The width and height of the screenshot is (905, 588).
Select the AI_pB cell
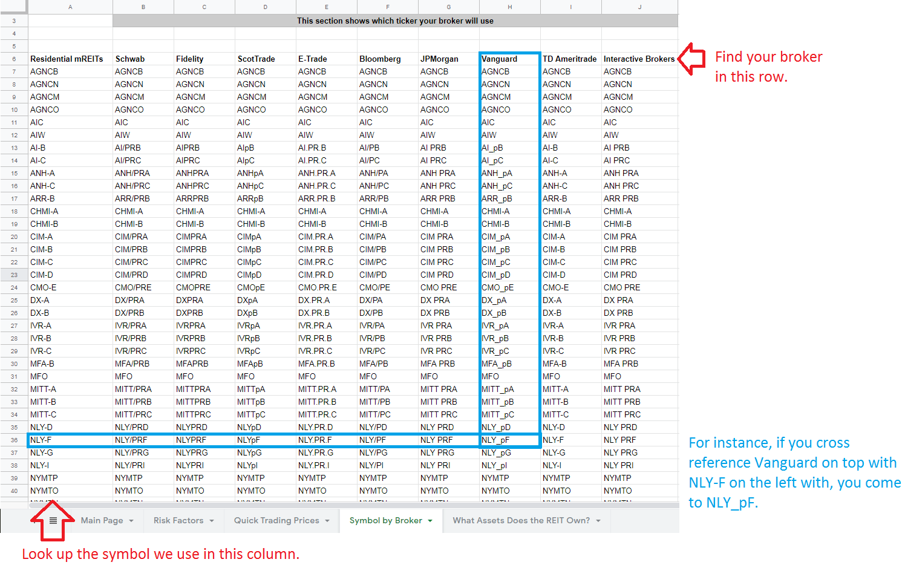(510, 148)
